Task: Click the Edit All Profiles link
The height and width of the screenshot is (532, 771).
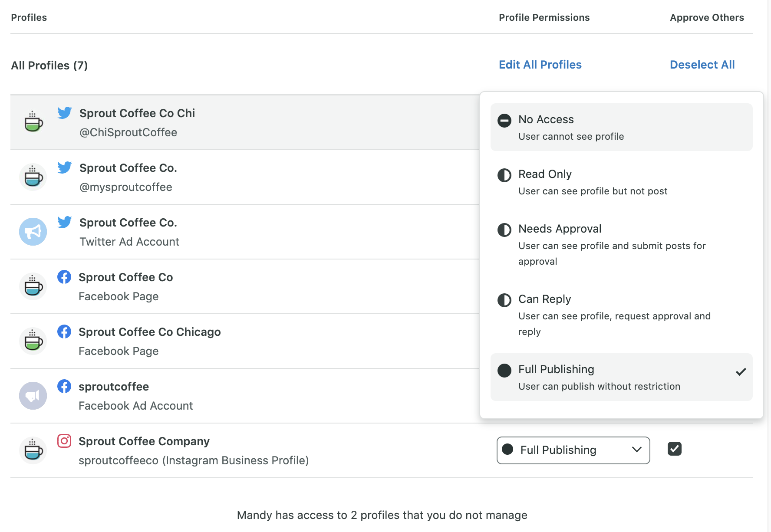Action: click(x=540, y=65)
